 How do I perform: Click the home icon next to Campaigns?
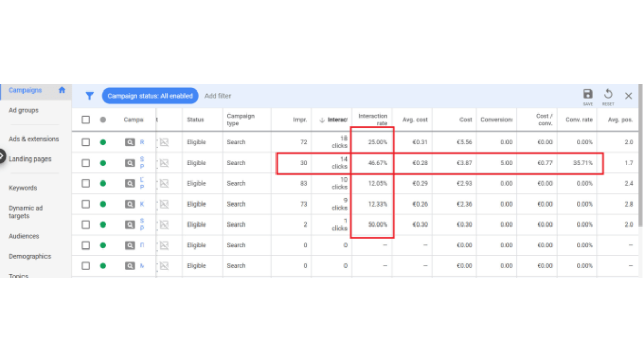(x=62, y=90)
